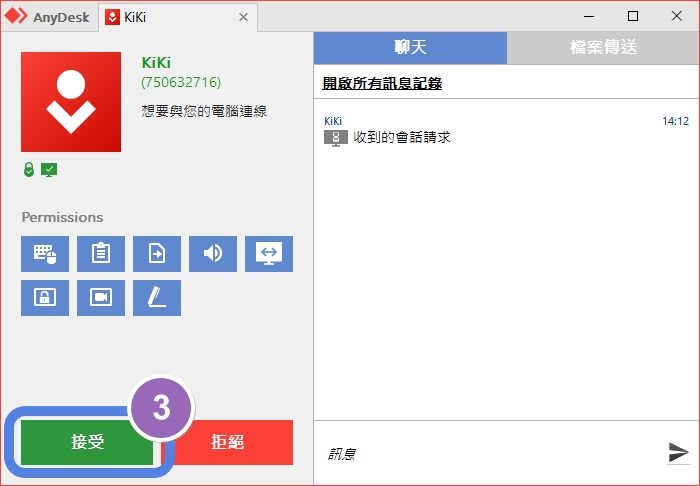Viewport: 700px width, 486px height.
Task: Click the green padlock security icon
Action: [x=29, y=170]
